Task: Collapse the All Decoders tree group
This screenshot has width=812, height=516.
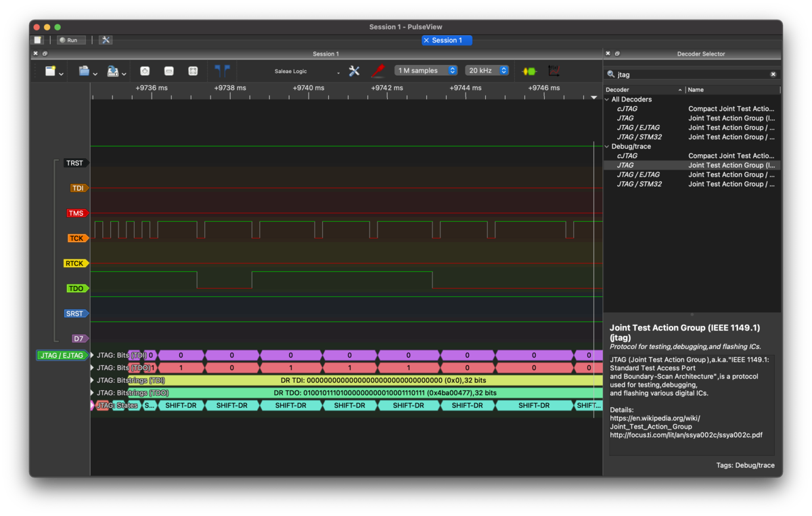Action: pos(607,99)
